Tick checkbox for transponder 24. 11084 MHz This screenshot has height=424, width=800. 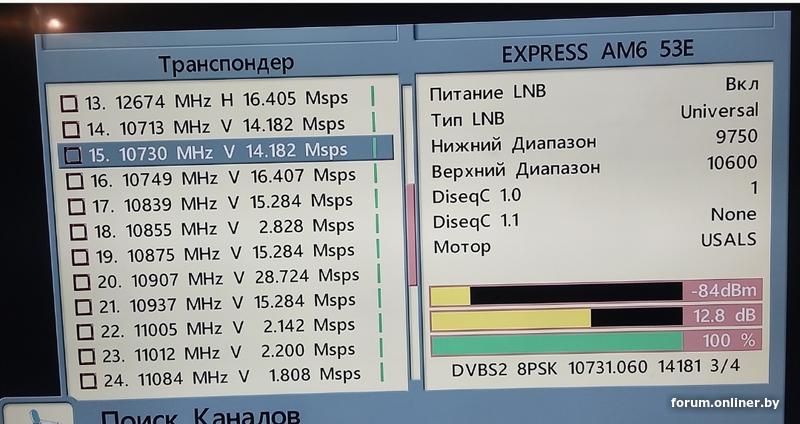88,381
